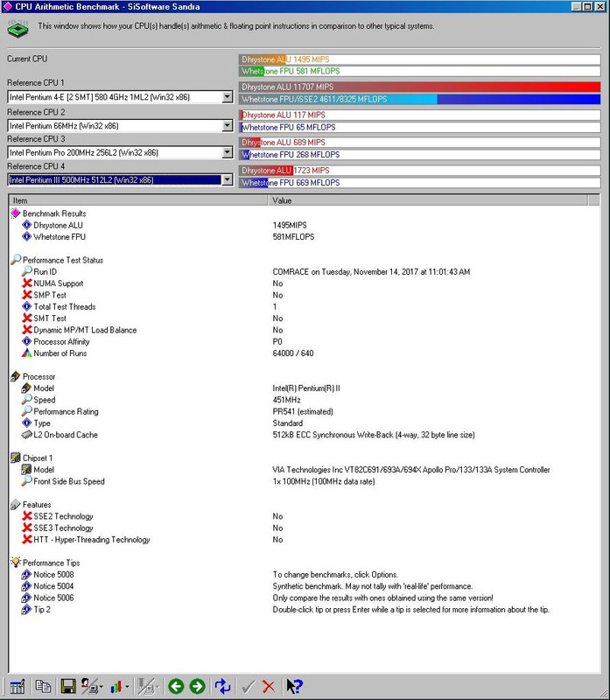
Task: Click the SSE3 Technology red X icon
Action: coord(27,528)
